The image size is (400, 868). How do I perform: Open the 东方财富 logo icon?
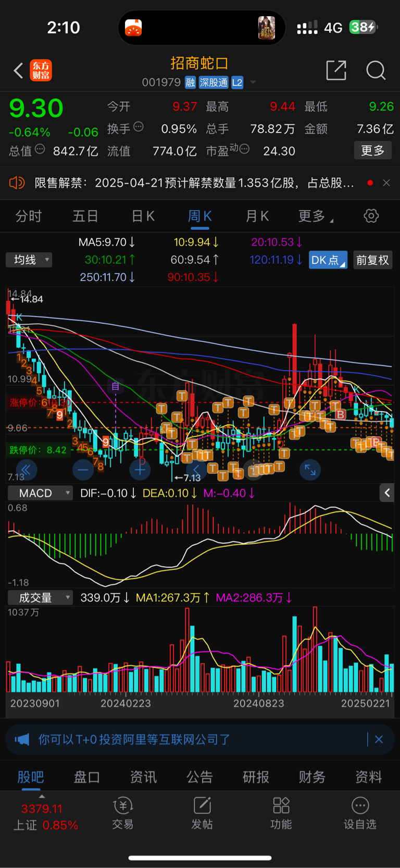(x=41, y=70)
